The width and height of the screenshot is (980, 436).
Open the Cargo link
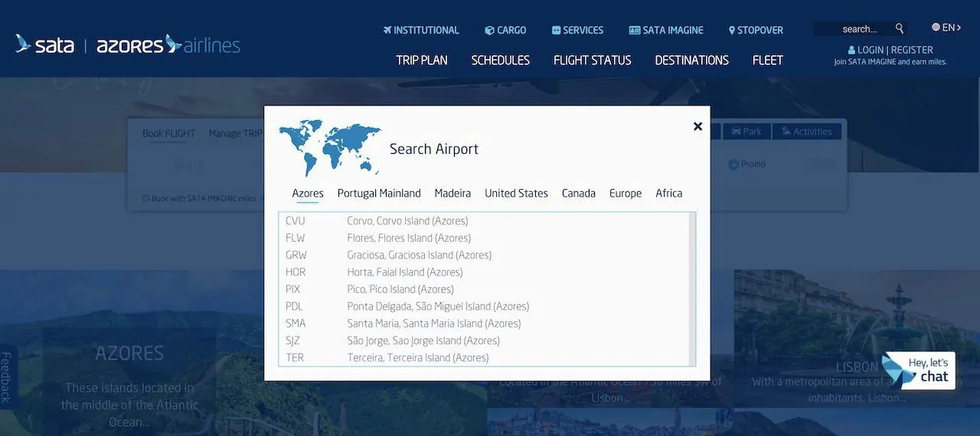pos(505,31)
